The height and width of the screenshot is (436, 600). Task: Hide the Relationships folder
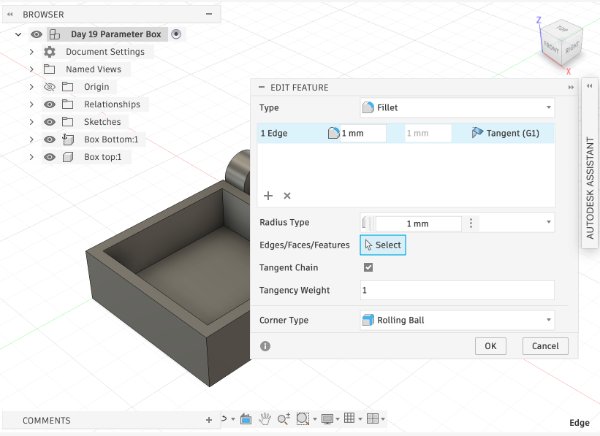click(49, 104)
